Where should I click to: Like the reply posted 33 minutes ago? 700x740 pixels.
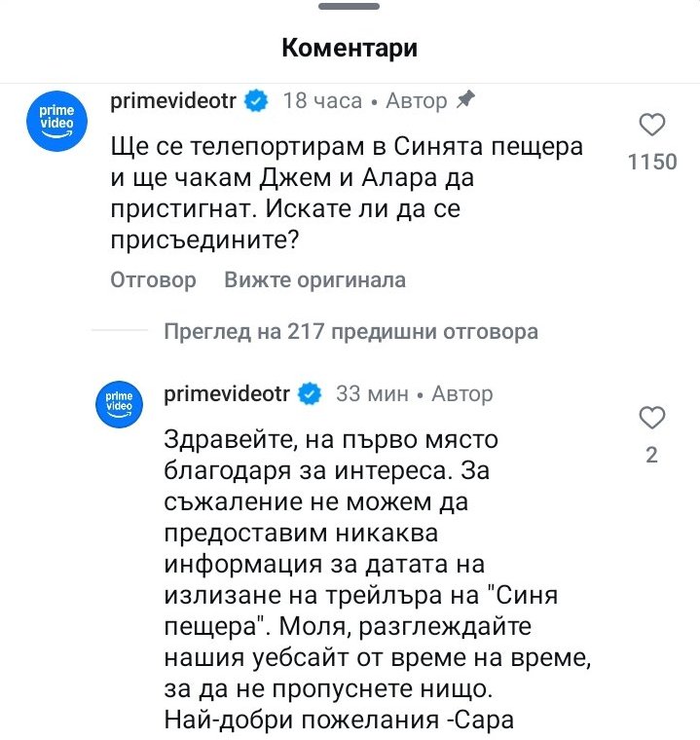tap(651, 419)
